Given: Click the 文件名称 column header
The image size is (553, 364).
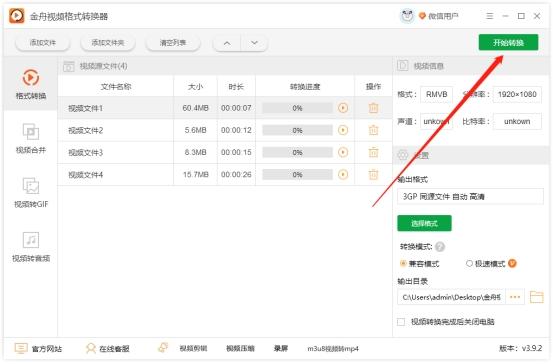Looking at the screenshot, I should [x=116, y=86].
